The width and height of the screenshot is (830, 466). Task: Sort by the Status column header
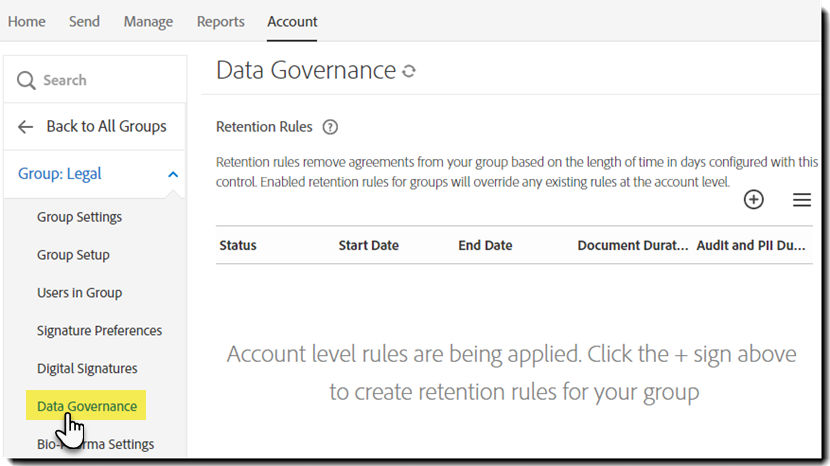(238, 245)
